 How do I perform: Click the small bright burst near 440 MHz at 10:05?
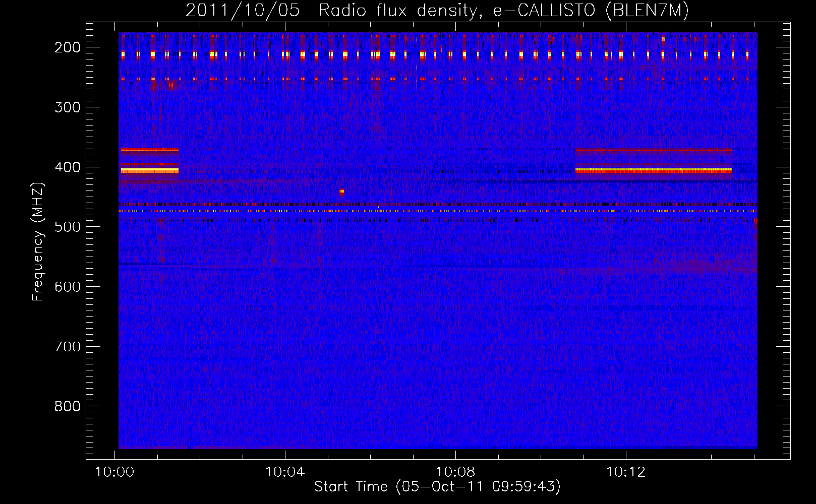[342, 192]
